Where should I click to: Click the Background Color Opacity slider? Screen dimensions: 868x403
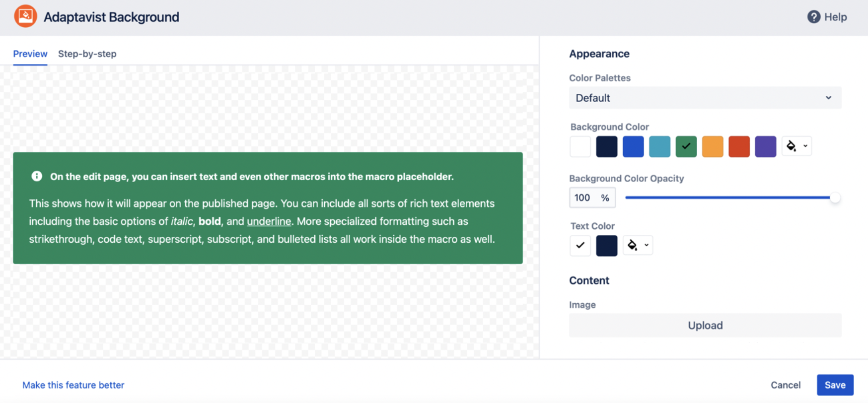(x=730, y=197)
